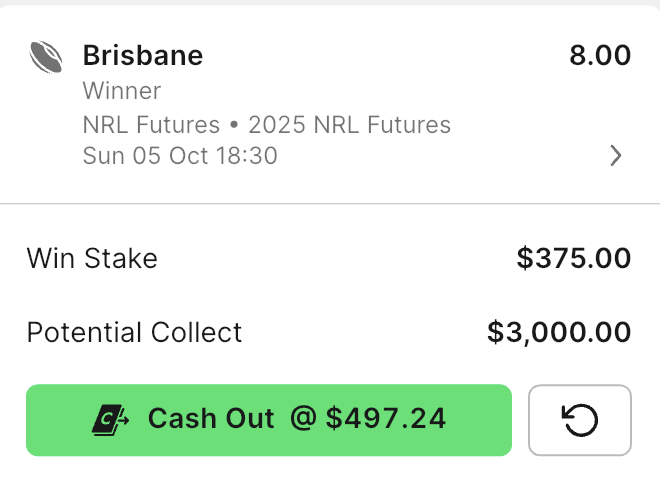The image size is (660, 484).
Task: Refresh the cash out offer
Action: 580,420
